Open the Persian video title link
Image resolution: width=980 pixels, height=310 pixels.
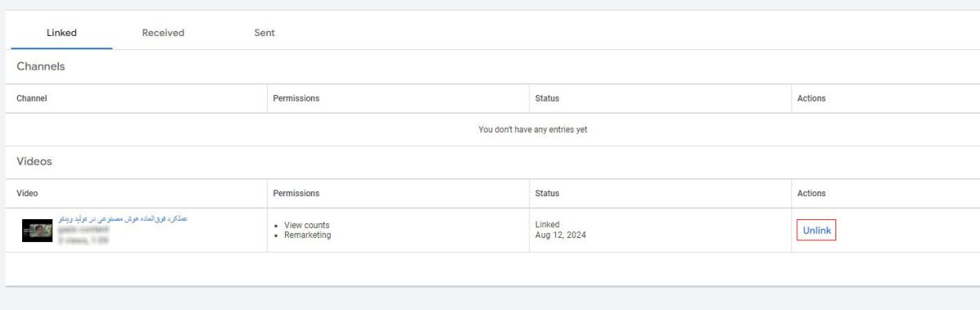(123, 219)
